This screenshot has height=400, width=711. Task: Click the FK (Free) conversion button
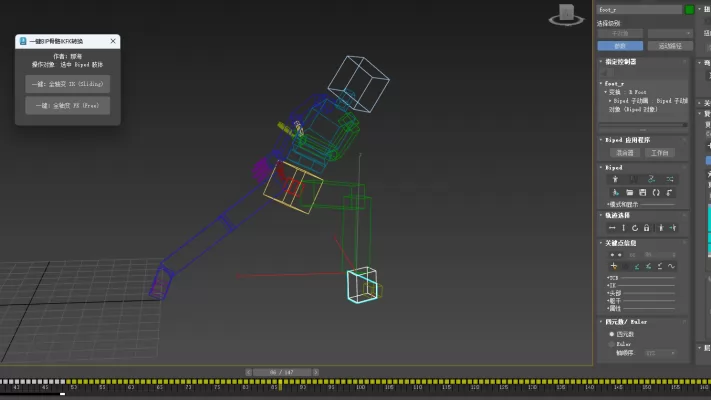67,104
